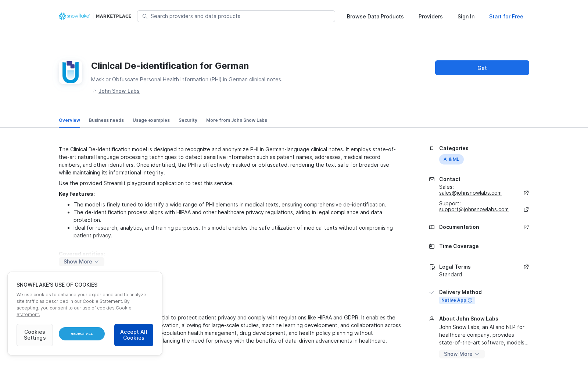Open external link icon for sales email
Image resolution: width=588 pixels, height=368 pixels.
point(526,193)
